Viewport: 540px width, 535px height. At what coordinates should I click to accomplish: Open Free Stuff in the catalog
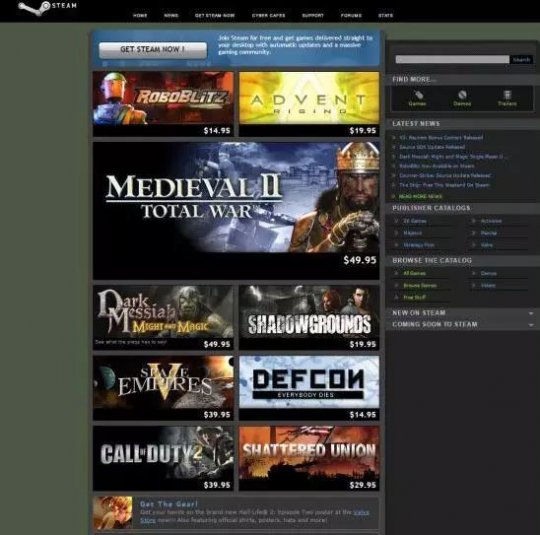(x=414, y=297)
